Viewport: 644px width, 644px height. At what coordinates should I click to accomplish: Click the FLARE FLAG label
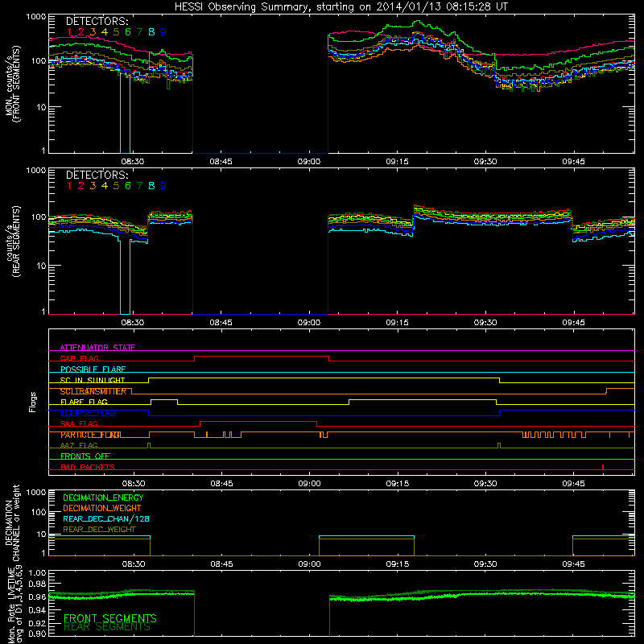(84, 402)
